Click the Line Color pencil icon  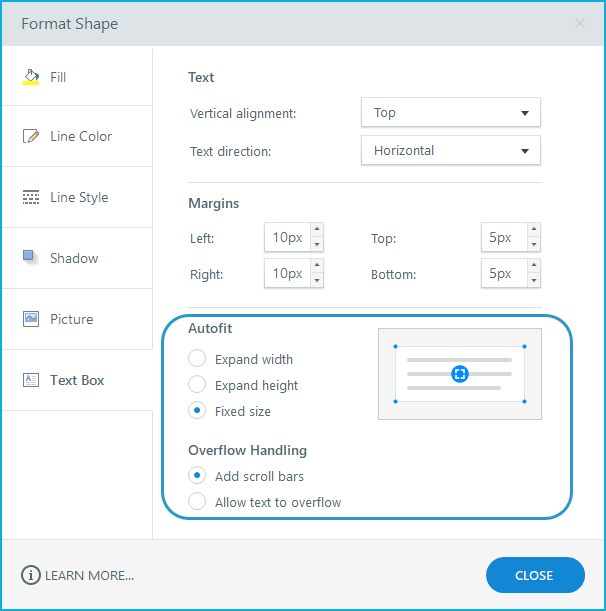tap(31, 136)
